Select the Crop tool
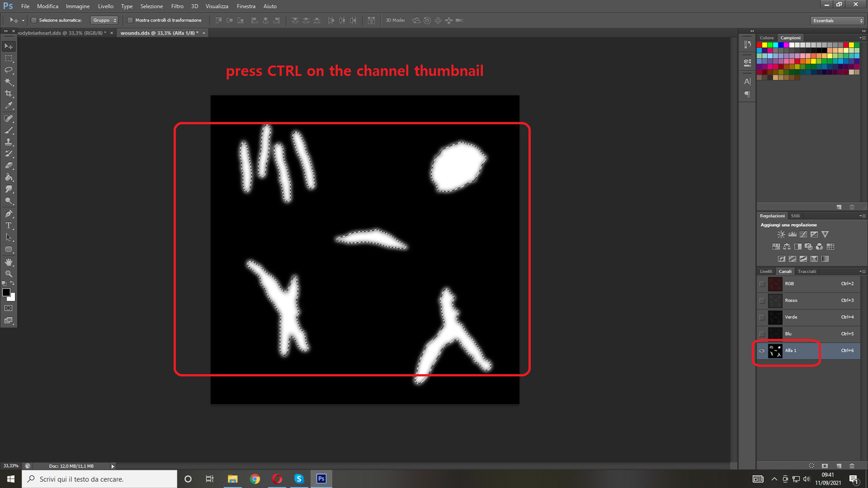 tap(8, 93)
